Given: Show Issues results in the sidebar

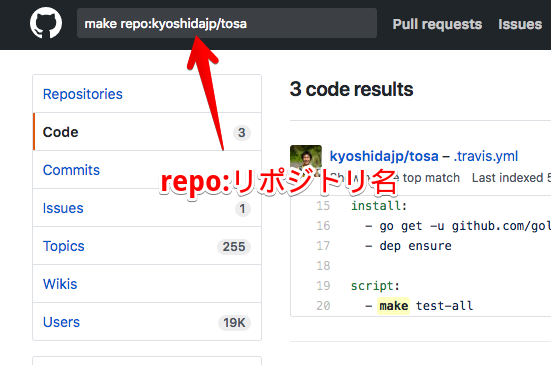Looking at the screenshot, I should (147, 208).
